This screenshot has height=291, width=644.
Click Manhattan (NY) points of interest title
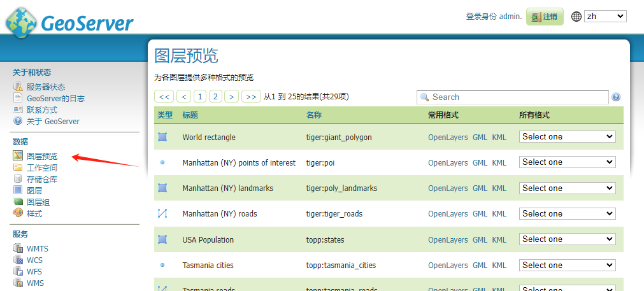[239, 163]
